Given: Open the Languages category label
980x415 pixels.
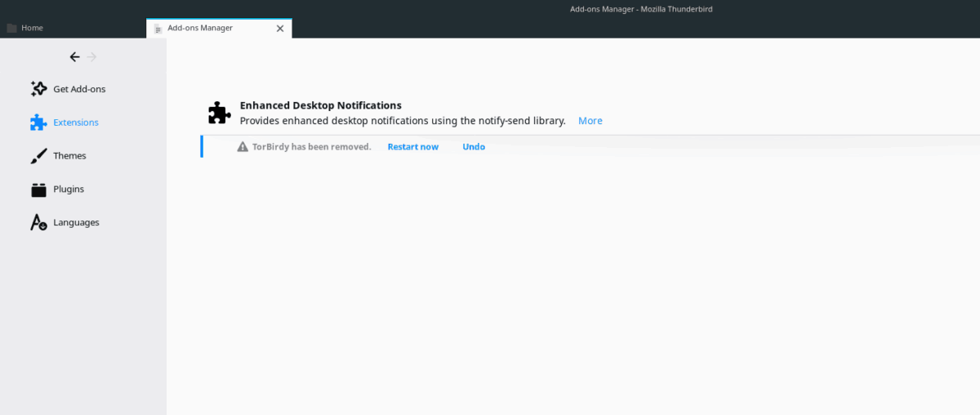Looking at the screenshot, I should coord(76,222).
